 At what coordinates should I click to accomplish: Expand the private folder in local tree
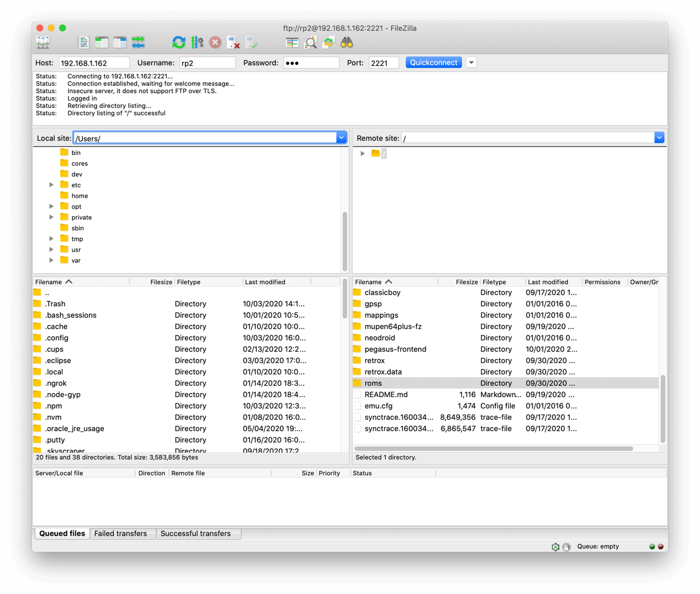point(52,217)
